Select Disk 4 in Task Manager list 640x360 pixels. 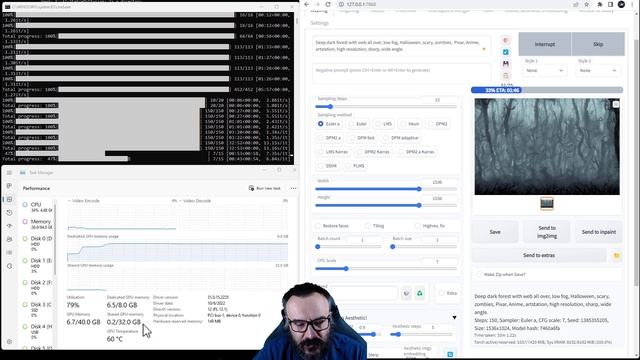pos(38,331)
